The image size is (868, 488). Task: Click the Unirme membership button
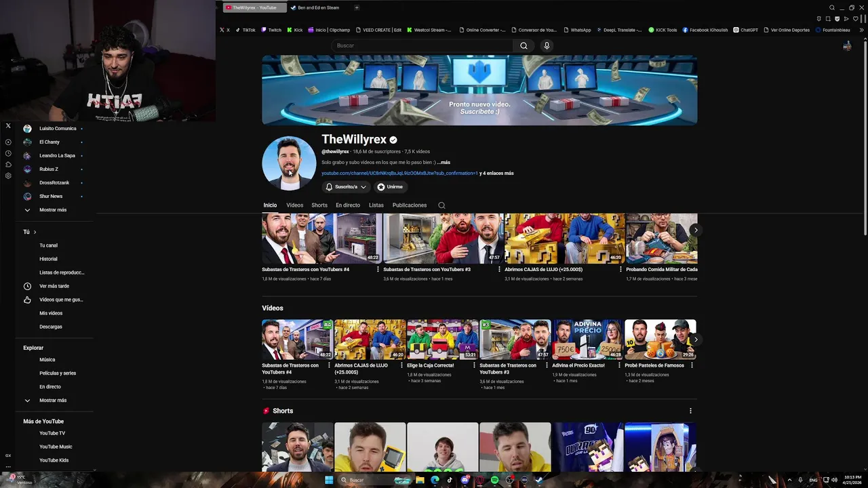[x=391, y=187]
